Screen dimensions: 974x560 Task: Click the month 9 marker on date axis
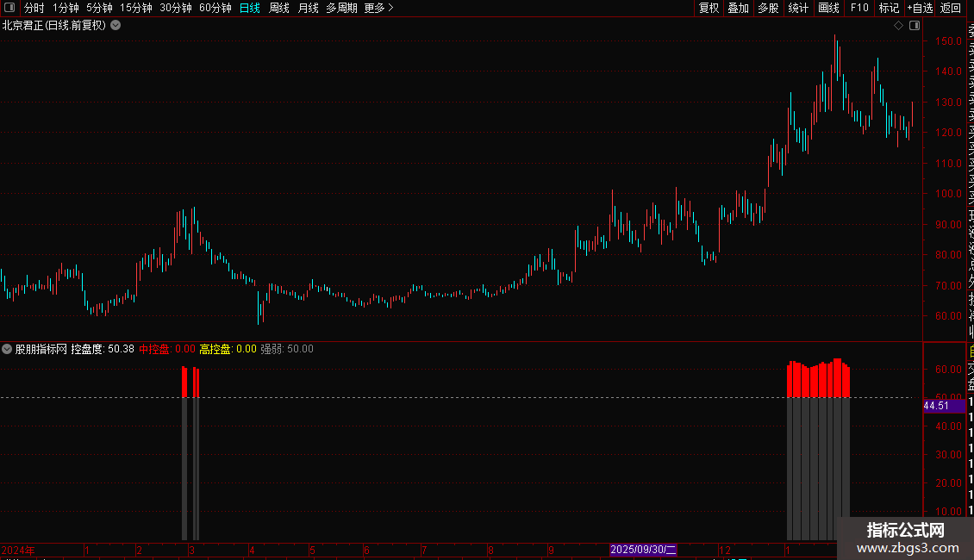[551, 550]
